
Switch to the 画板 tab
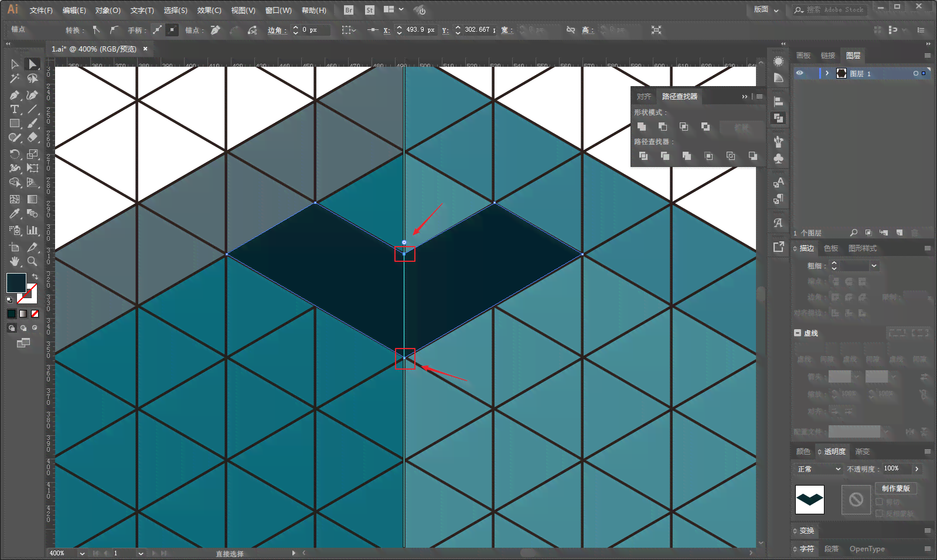coord(803,56)
